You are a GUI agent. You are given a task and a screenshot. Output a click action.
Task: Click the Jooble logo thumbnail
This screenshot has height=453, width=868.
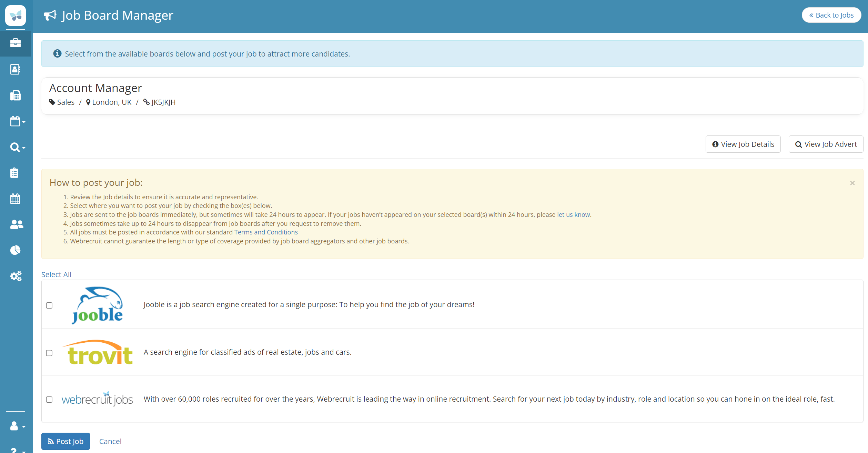tap(98, 305)
